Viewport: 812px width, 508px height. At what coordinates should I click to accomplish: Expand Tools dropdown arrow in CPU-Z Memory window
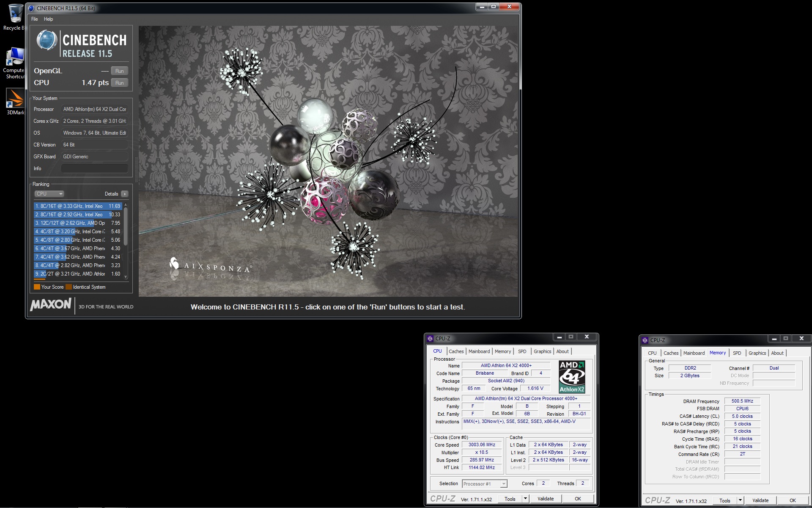tap(740, 500)
